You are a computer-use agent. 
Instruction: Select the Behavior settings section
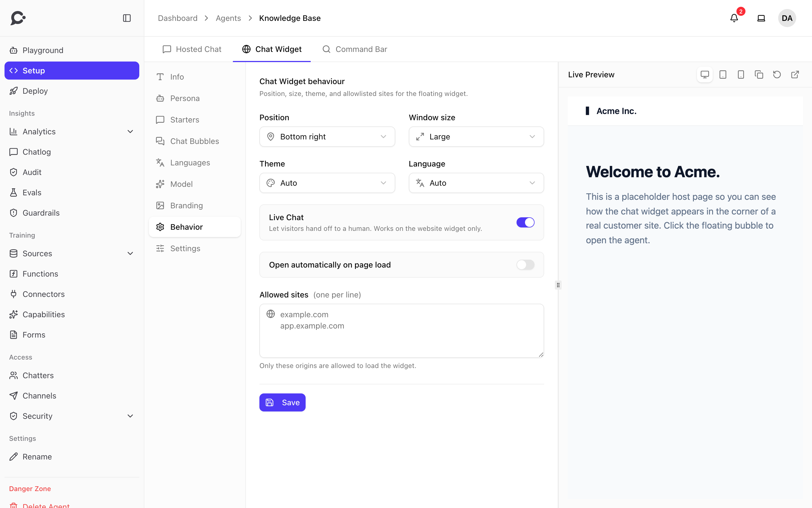tap(195, 227)
